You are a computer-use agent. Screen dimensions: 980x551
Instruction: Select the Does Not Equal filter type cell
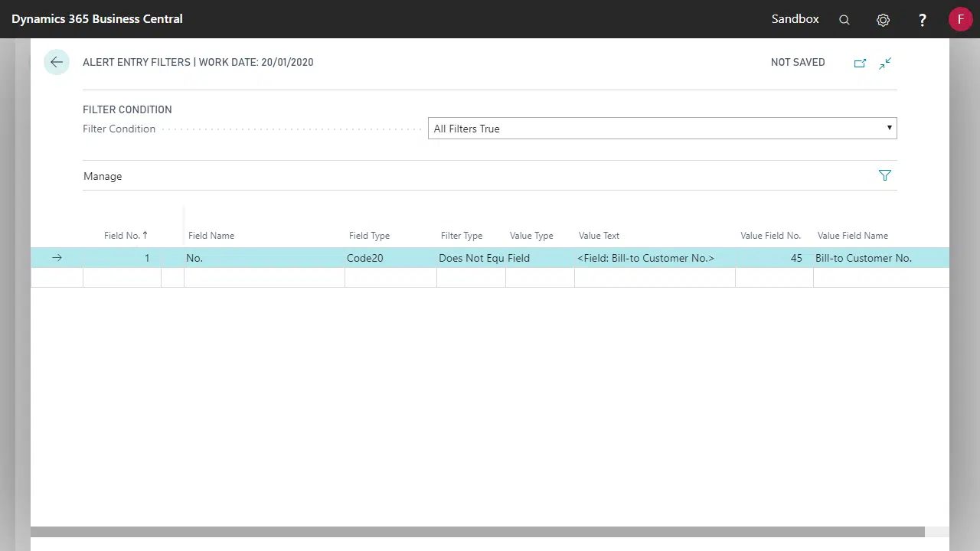tap(470, 258)
